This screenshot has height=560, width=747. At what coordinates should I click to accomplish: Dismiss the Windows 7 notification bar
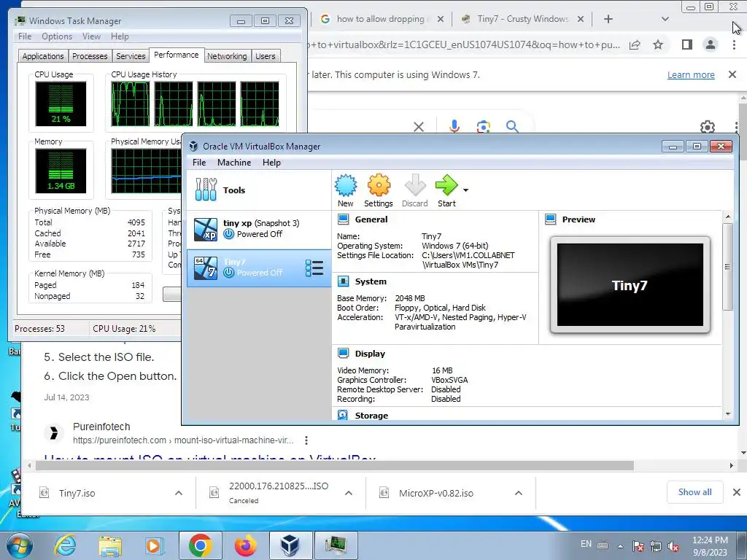click(x=732, y=74)
